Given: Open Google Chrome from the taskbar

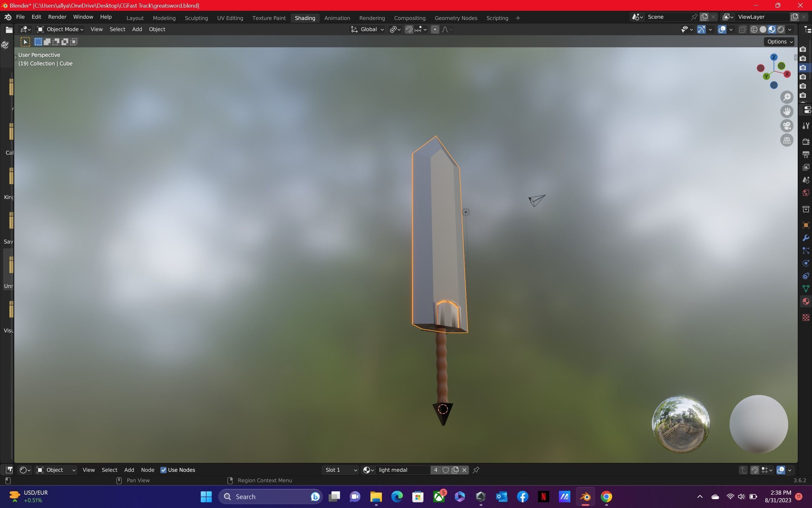Looking at the screenshot, I should tap(606, 497).
